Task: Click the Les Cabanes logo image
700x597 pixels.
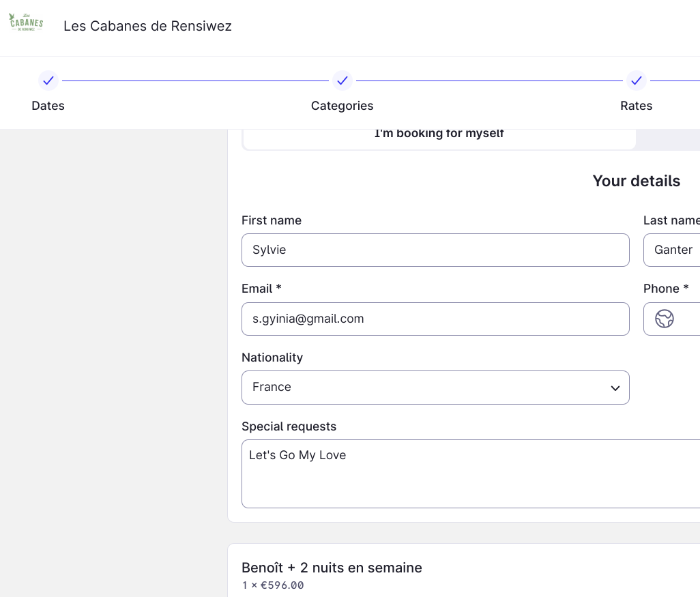Action: [27, 23]
